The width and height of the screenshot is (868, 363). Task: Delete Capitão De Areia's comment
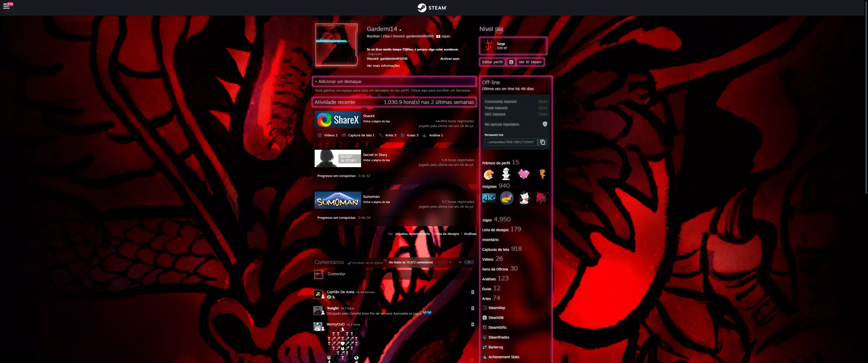coord(472,292)
